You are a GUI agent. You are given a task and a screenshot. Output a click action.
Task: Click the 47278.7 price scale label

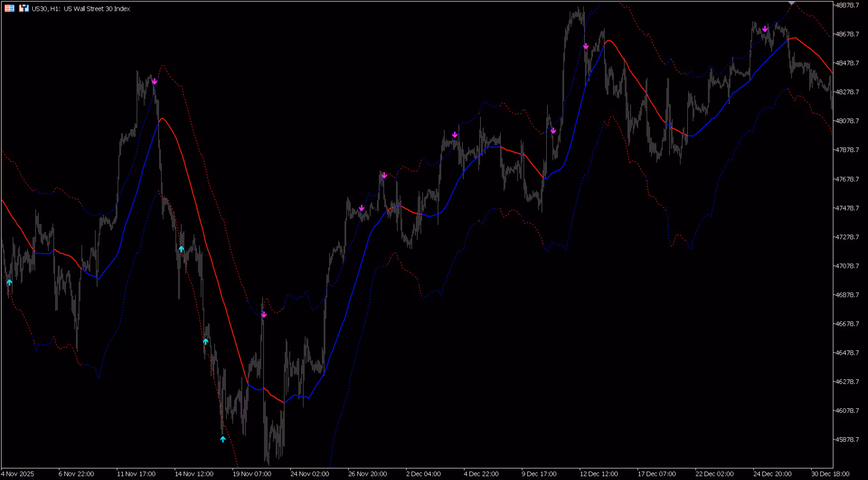click(x=847, y=237)
